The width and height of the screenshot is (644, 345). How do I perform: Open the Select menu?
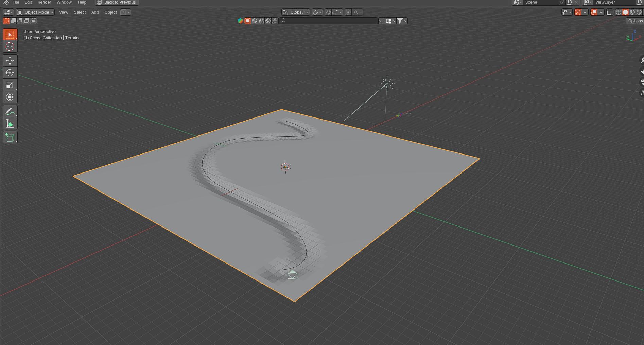pyautogui.click(x=80, y=12)
